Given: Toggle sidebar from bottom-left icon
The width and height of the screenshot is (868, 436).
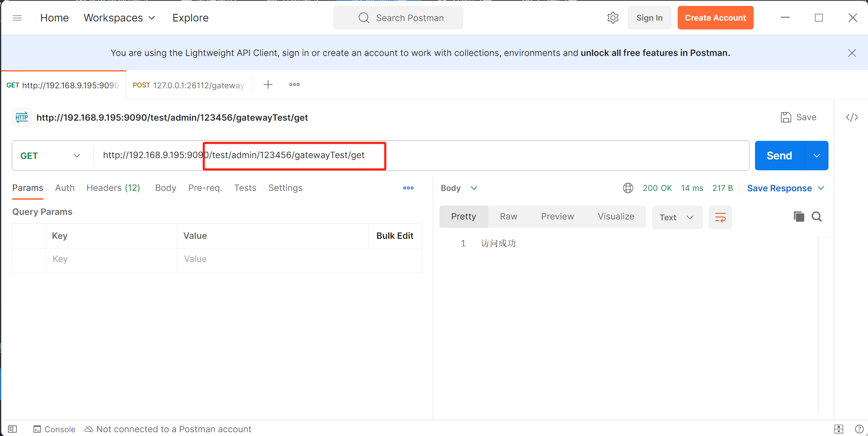Looking at the screenshot, I should pos(13,429).
